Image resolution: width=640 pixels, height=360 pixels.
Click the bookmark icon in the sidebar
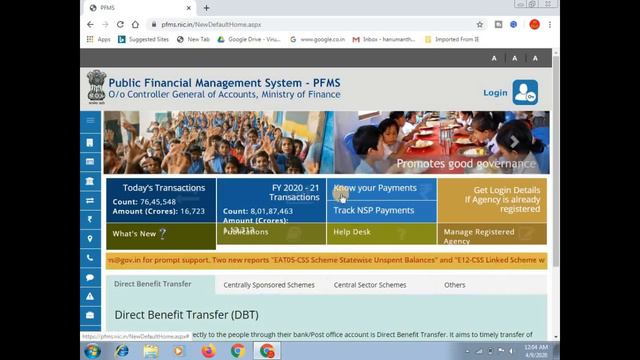pyautogui.click(x=90, y=142)
